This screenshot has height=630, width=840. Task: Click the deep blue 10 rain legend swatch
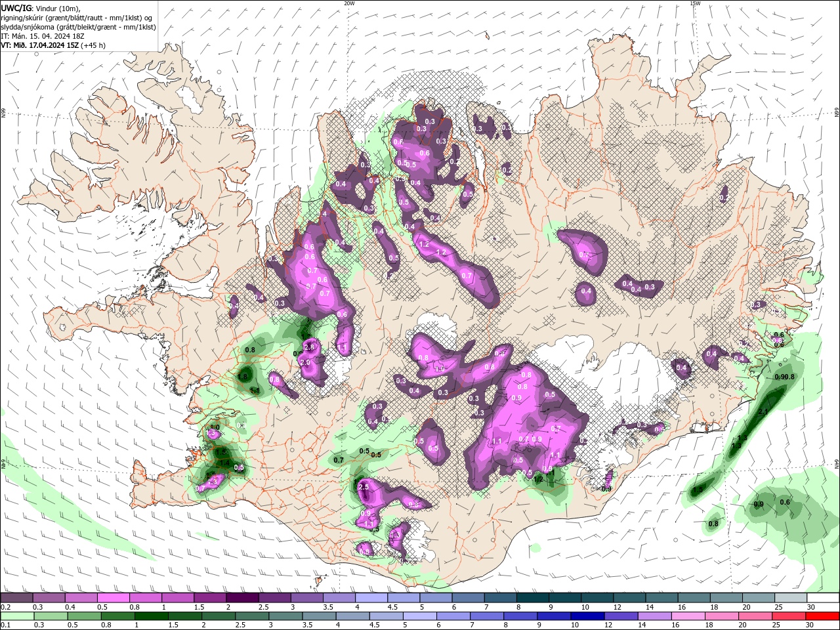coord(588,616)
